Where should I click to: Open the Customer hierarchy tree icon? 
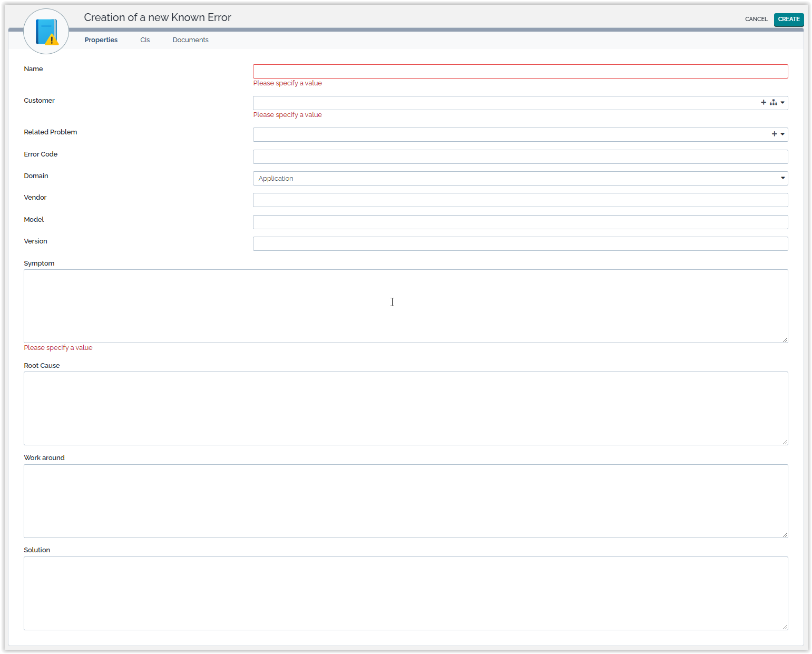[x=773, y=103]
